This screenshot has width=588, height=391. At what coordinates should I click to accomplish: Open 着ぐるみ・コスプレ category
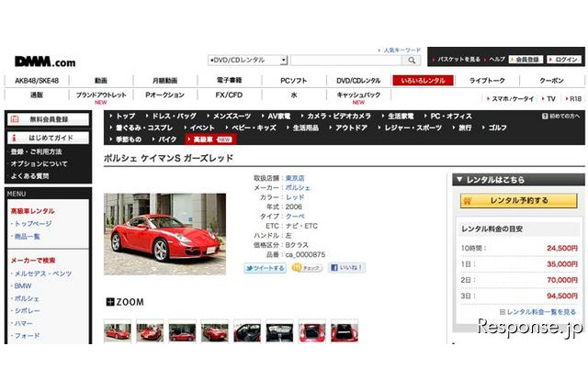pyautogui.click(x=144, y=128)
